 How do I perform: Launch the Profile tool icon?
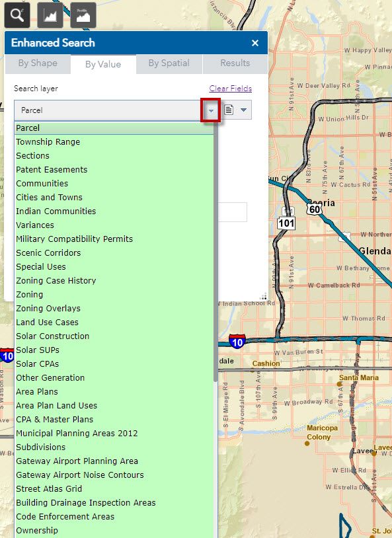[83, 15]
